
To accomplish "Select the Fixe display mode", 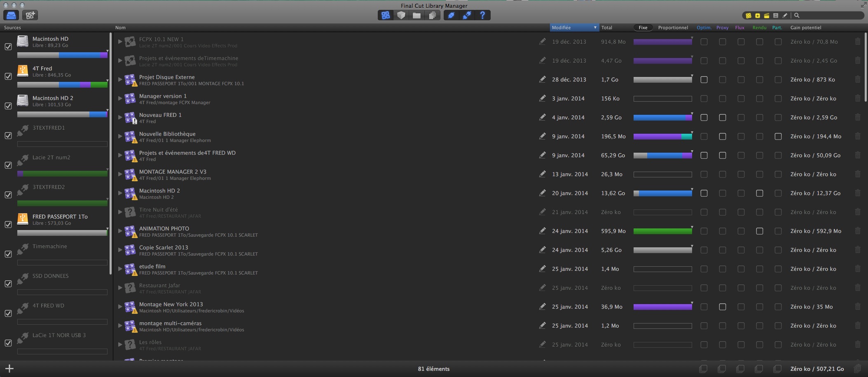I will click(x=643, y=28).
